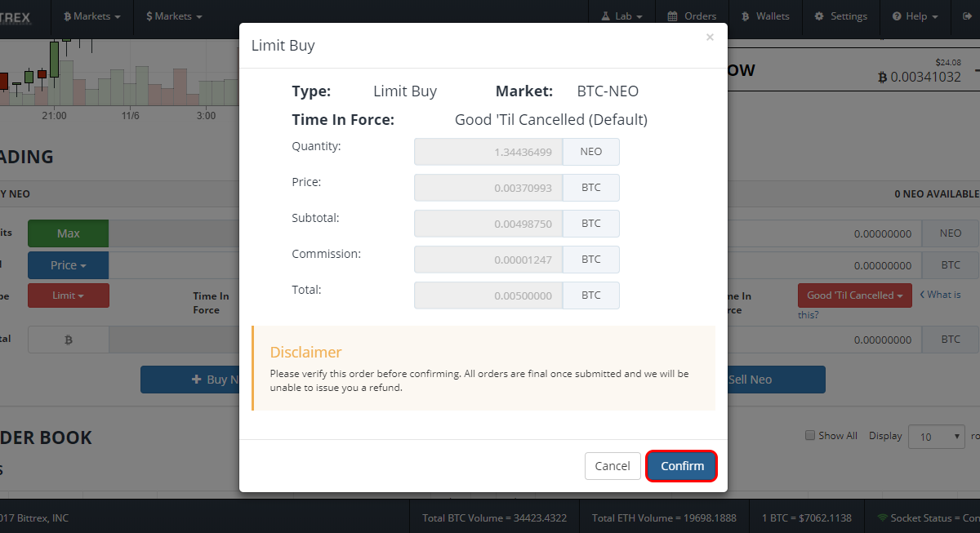
Task: Toggle the Show All checkbox
Action: tap(810, 435)
